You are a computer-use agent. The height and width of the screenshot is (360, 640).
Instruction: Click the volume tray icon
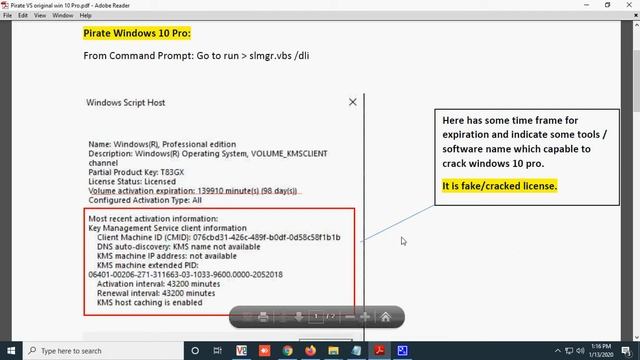580,351
